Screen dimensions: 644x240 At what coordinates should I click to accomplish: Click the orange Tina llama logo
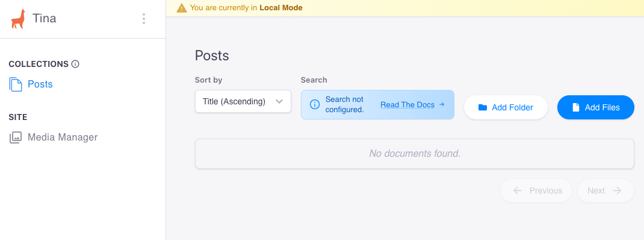pos(17,19)
